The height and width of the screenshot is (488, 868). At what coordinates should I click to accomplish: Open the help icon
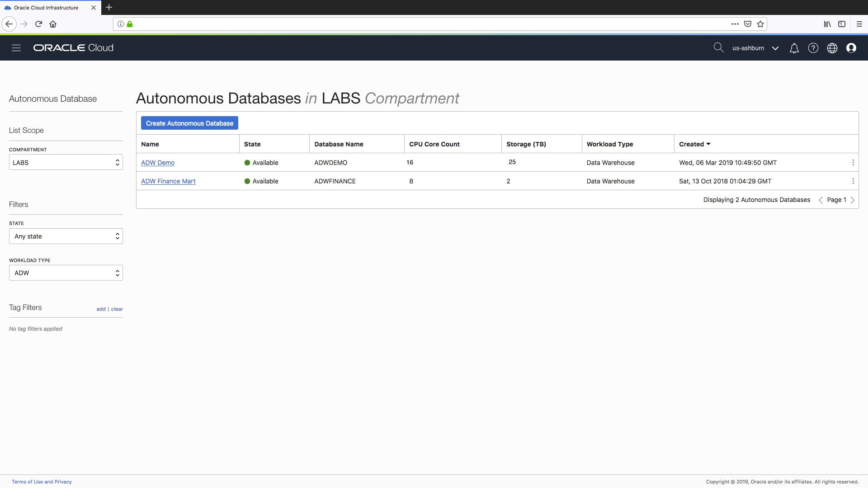(x=813, y=47)
